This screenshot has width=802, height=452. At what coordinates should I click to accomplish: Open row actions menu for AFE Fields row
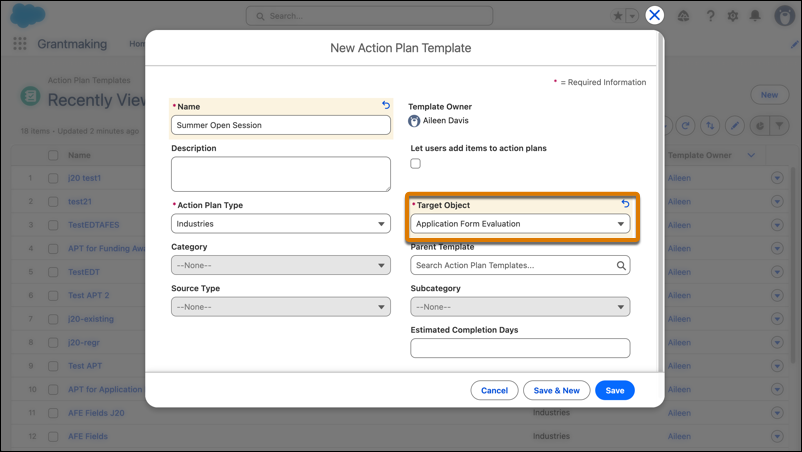tap(777, 436)
